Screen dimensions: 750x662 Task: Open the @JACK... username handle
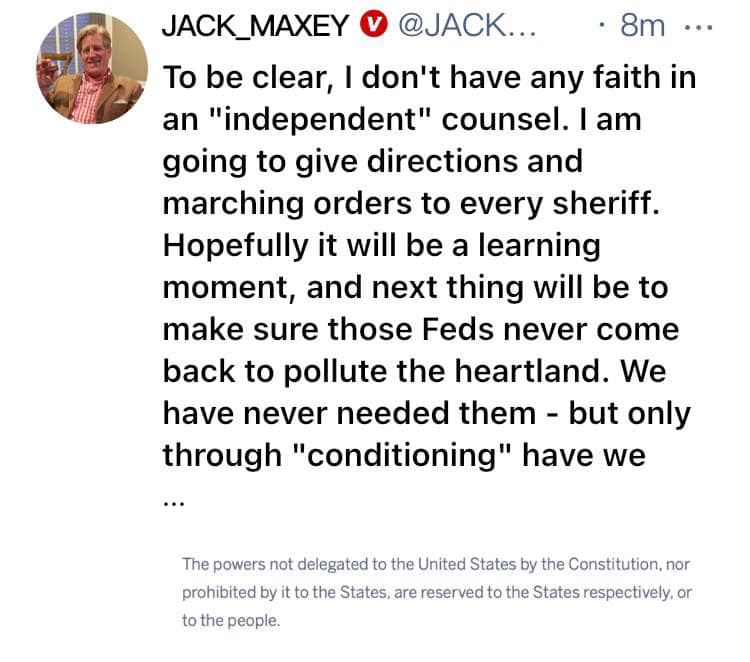coord(466,25)
